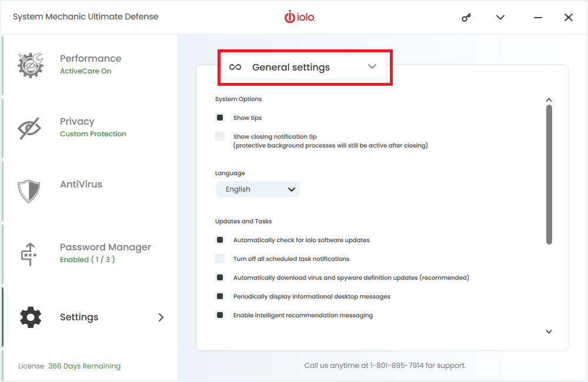This screenshot has width=588, height=382.
Task: Click the System Mechanic Ultimate Defense title
Action: 85,16
